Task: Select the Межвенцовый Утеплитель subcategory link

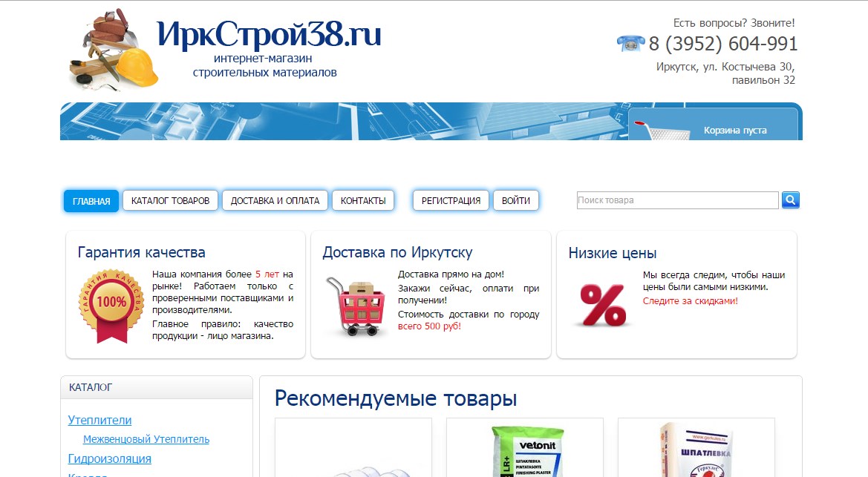Action: [146, 439]
